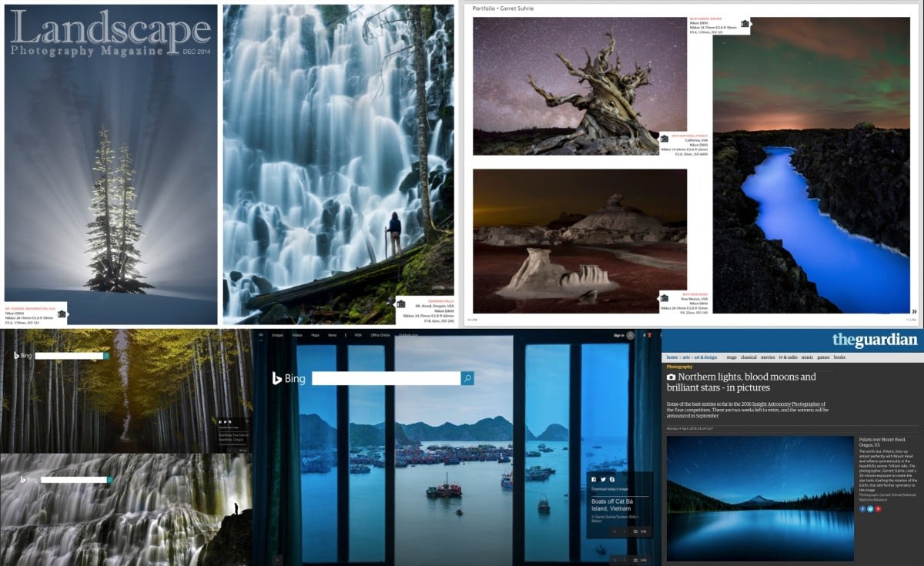Go to home in the Guardian navigation
Screen dimensions: 924x566
tap(672, 357)
